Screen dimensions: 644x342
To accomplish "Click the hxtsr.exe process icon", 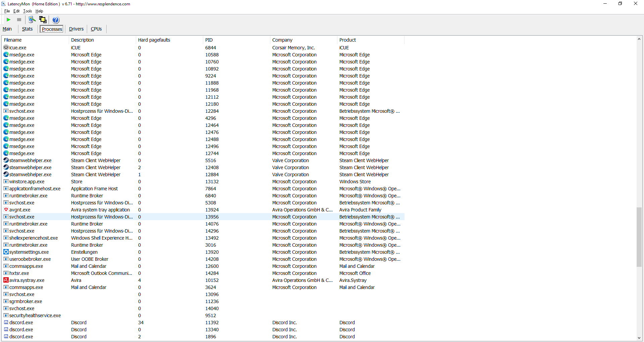I will coord(6,273).
